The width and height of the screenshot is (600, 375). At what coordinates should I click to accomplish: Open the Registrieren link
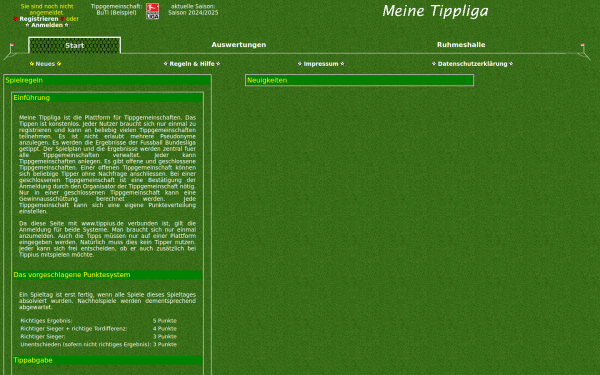pos(39,19)
